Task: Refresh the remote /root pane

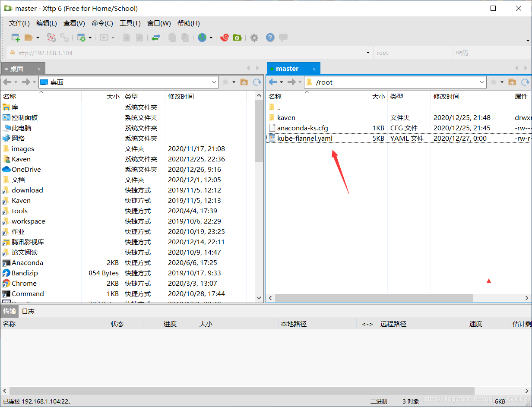Action: click(x=525, y=82)
